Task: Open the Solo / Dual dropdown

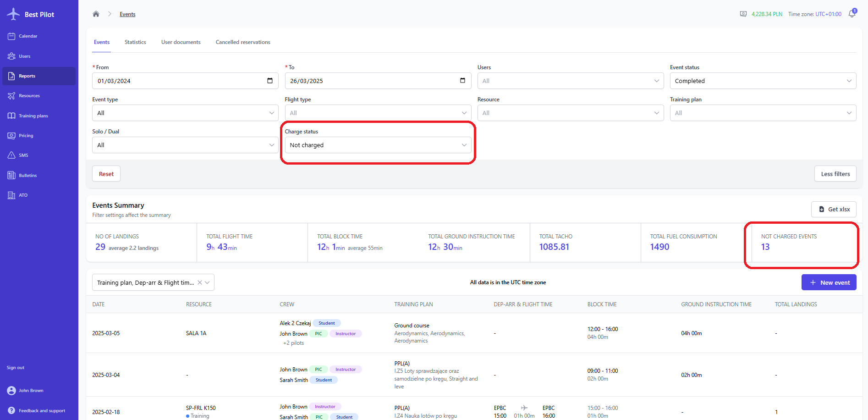Action: pyautogui.click(x=185, y=145)
